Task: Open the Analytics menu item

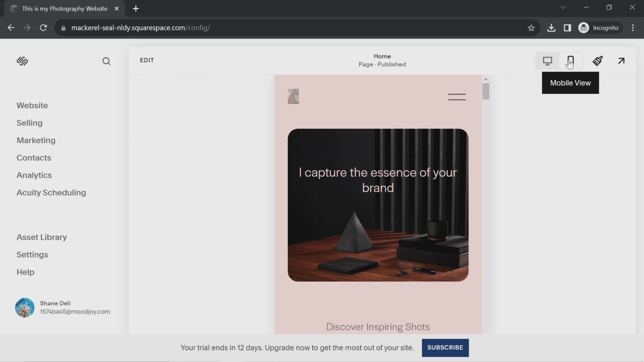Action: coord(34,175)
